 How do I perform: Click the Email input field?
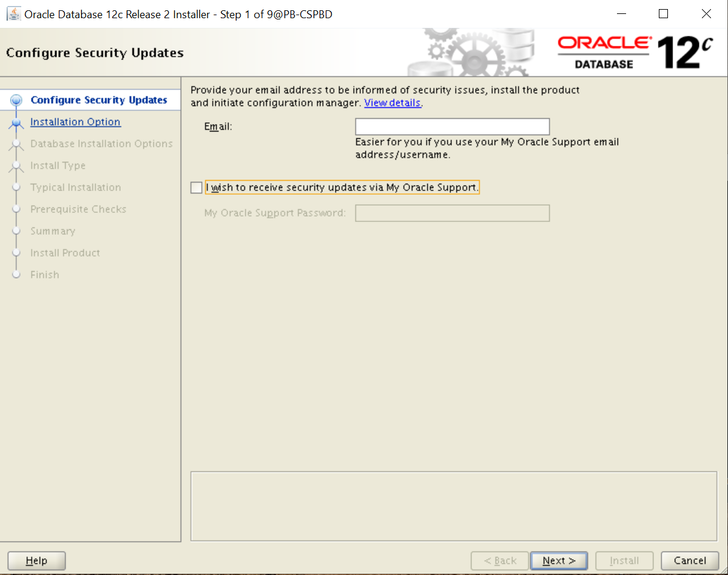coord(452,127)
